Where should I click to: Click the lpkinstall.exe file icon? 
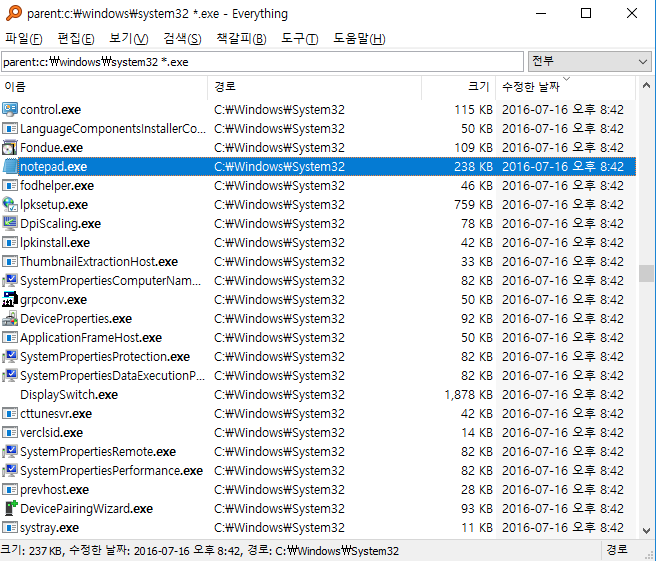[10, 243]
